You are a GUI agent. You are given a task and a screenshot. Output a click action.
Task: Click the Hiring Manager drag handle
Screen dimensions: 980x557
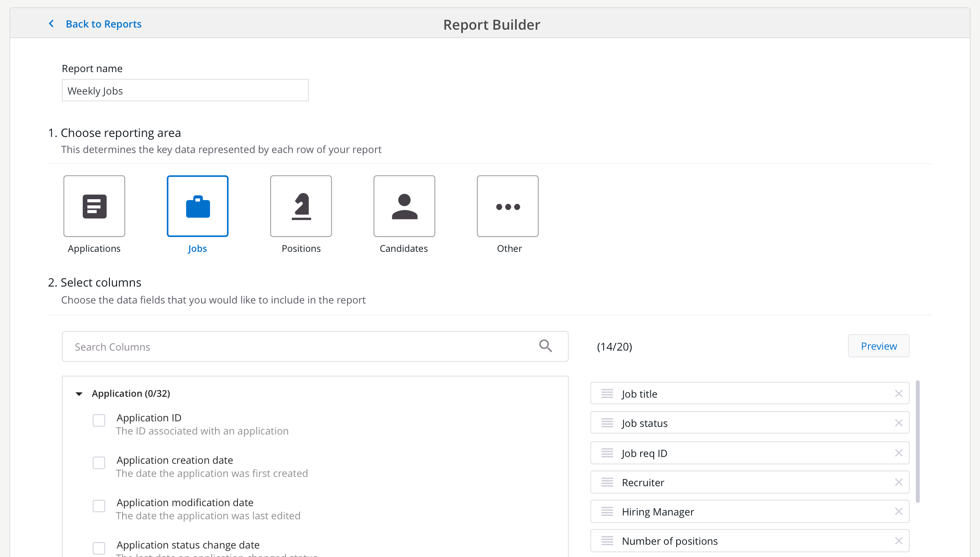607,512
